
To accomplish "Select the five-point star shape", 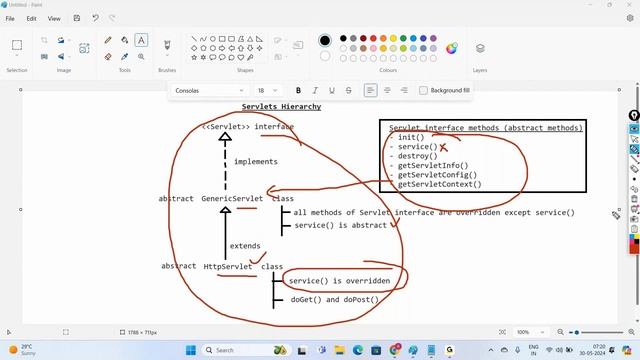I will pos(194,58).
